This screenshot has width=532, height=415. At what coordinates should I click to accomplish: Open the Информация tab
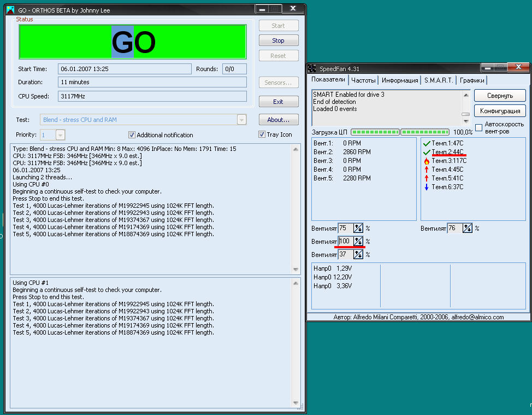pos(400,80)
